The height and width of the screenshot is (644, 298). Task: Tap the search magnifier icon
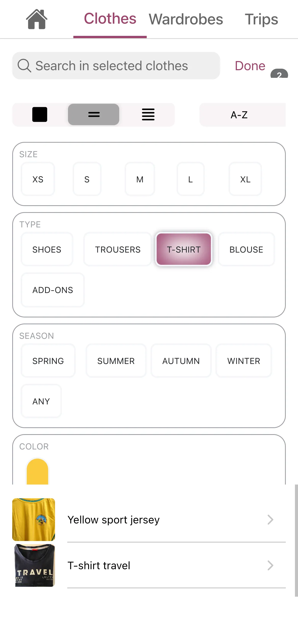[24, 66]
